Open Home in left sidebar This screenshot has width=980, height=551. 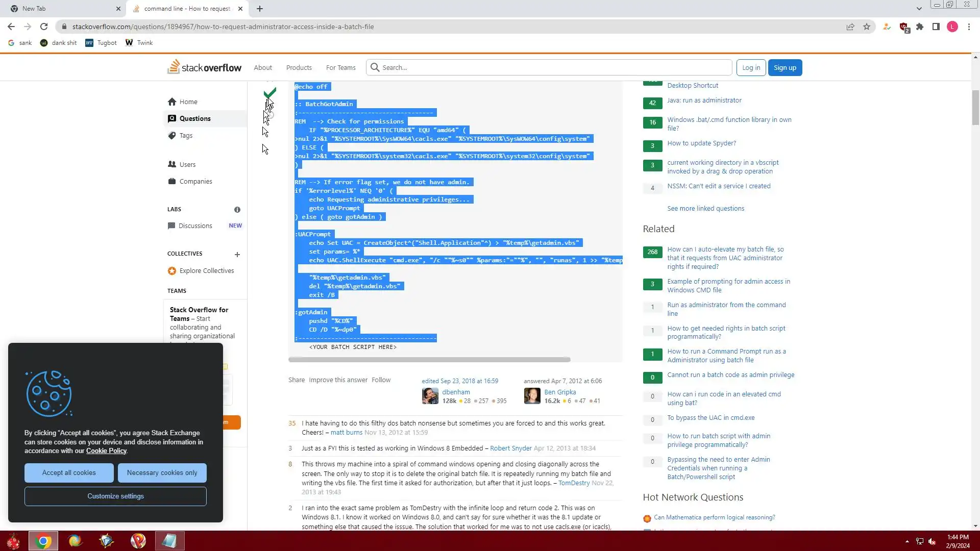(188, 102)
